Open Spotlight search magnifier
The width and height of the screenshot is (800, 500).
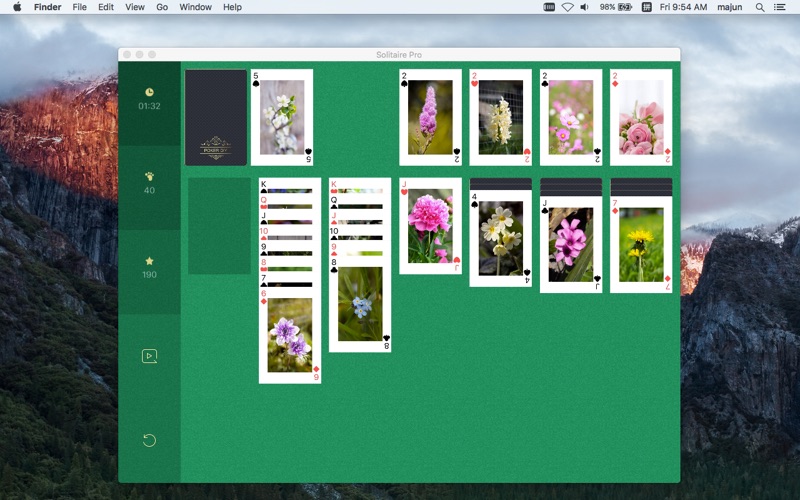pos(760,7)
